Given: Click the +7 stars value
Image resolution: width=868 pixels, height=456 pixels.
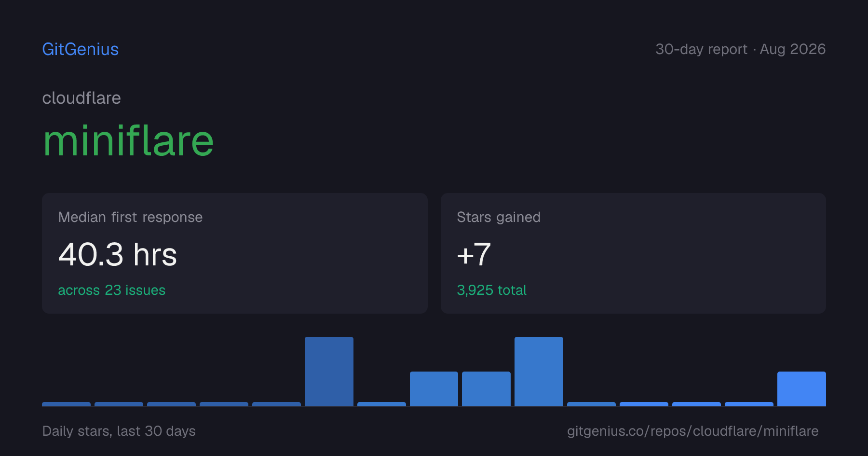Looking at the screenshot, I should click(x=474, y=255).
